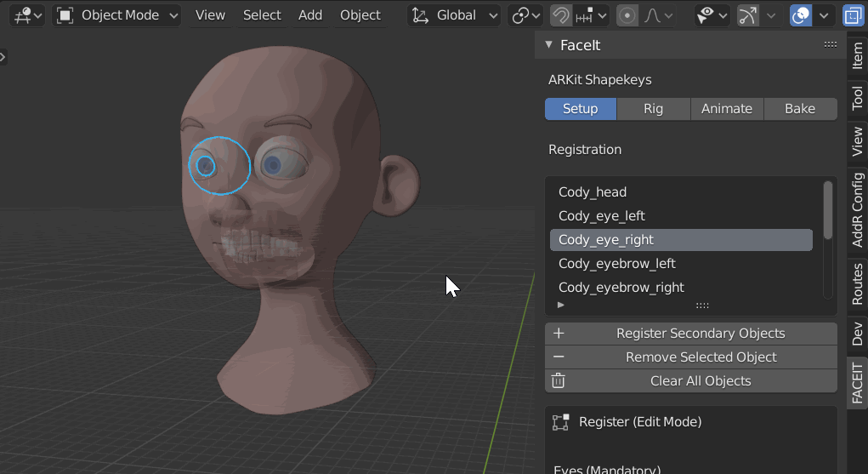868x474 pixels.
Task: Click the FaceIt panel drag grip
Action: coord(831,44)
